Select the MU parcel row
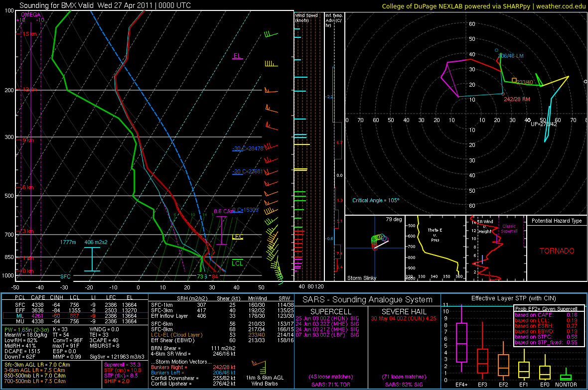This screenshot has height=390, width=588. coord(76,321)
